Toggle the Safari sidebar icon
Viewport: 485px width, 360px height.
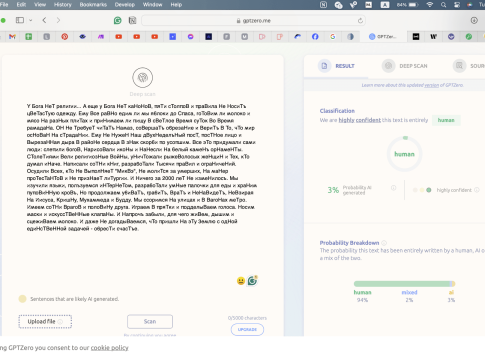click(x=20, y=20)
